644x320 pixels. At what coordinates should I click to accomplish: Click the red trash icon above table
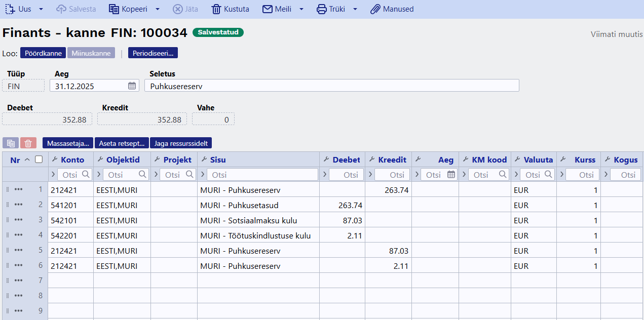[x=28, y=143]
